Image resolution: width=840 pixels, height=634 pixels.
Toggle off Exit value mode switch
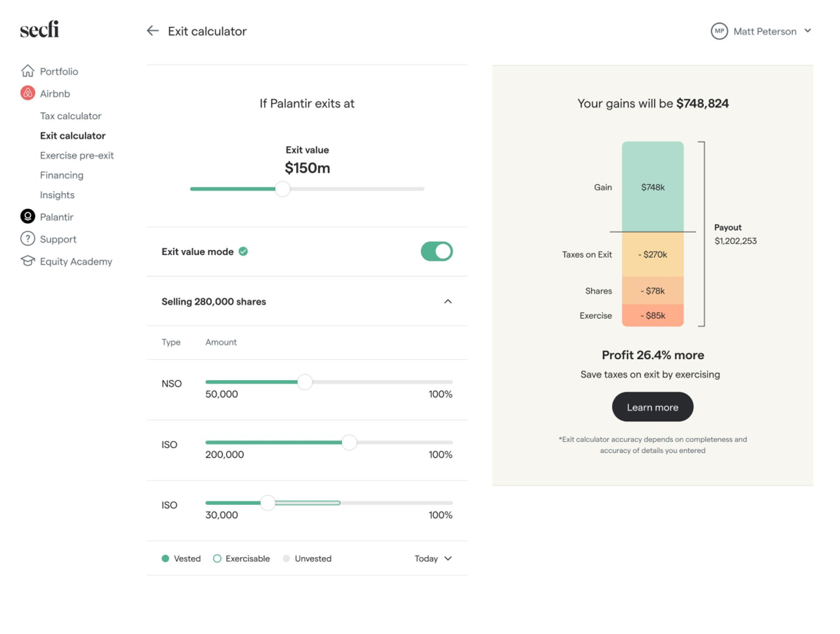(436, 252)
